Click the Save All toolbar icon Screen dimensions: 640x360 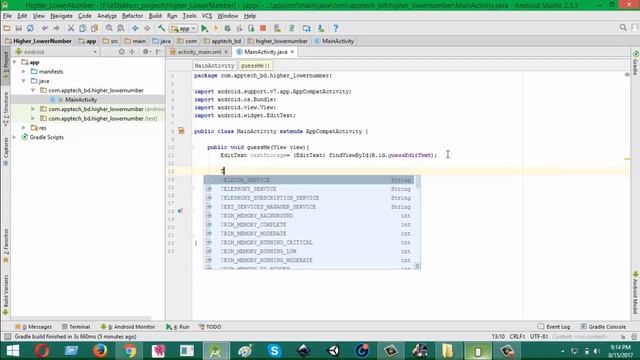click(x=18, y=28)
